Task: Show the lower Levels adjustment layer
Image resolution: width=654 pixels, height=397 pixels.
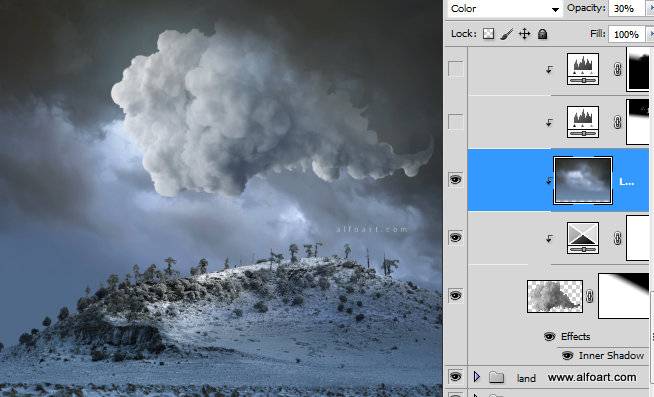Action: click(455, 122)
